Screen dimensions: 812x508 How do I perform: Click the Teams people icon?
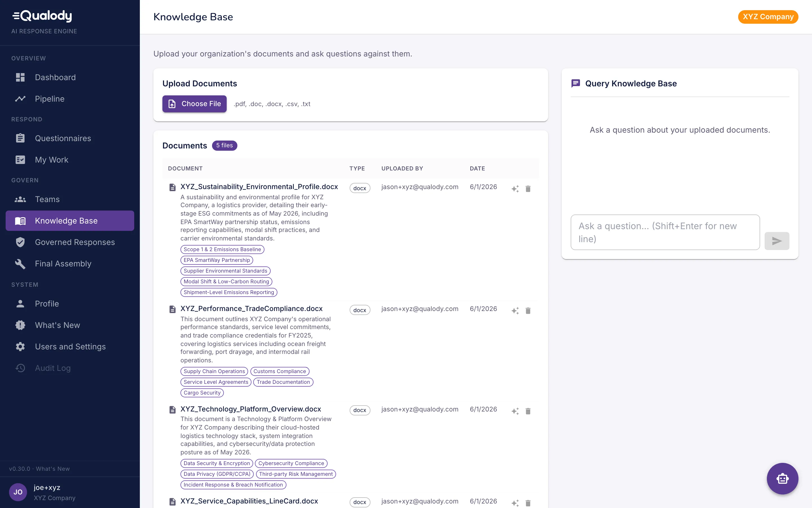[x=20, y=199]
